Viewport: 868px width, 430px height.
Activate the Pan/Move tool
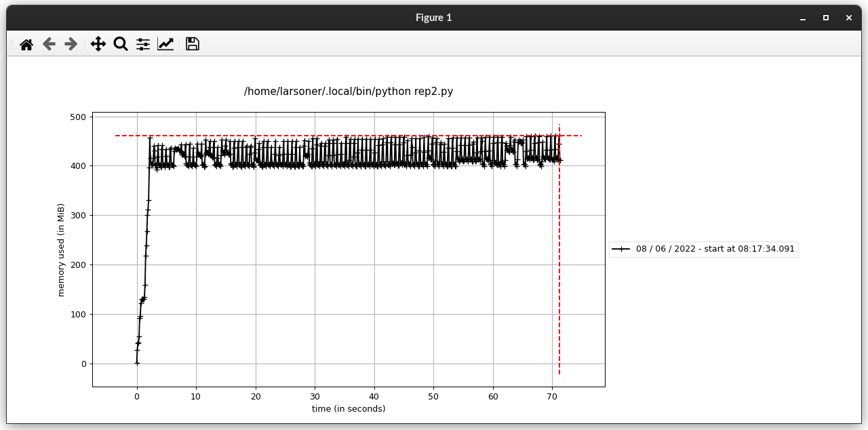[98, 43]
